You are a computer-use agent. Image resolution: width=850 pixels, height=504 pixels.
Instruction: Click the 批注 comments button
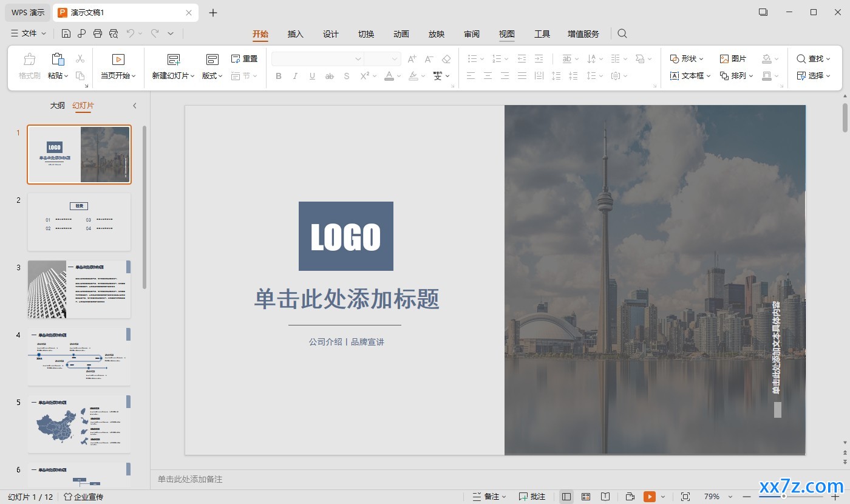532,497
